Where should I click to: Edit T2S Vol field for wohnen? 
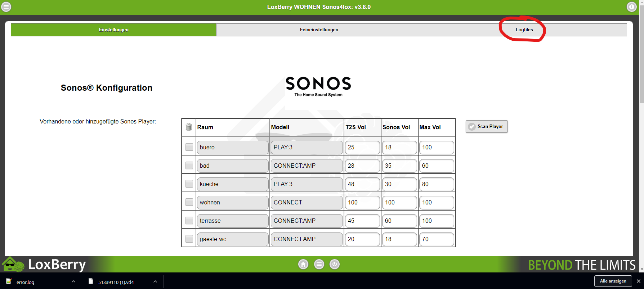[362, 203]
